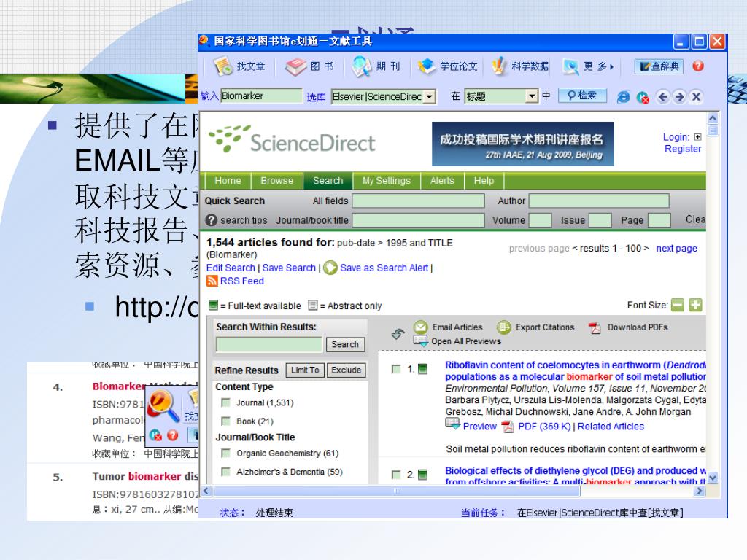Go forward with the right arrow button
747x560 pixels.
tap(679, 97)
